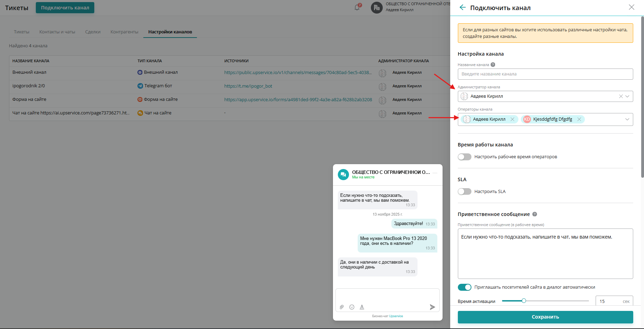This screenshot has height=329, width=644.
Task: Click the activation time seconds field
Action: point(614,301)
